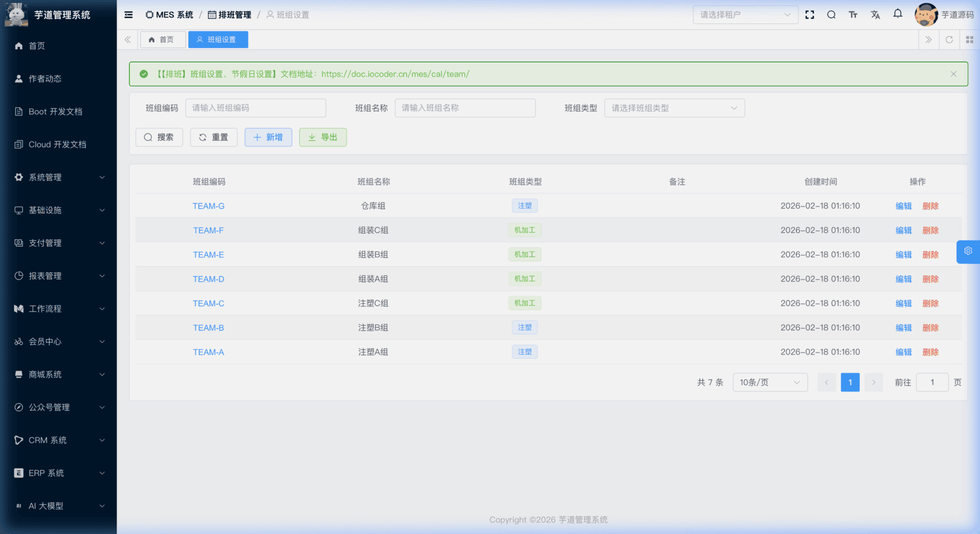Image resolution: width=980 pixels, height=534 pixels.
Task: Open notifications bell icon
Action: (x=898, y=14)
